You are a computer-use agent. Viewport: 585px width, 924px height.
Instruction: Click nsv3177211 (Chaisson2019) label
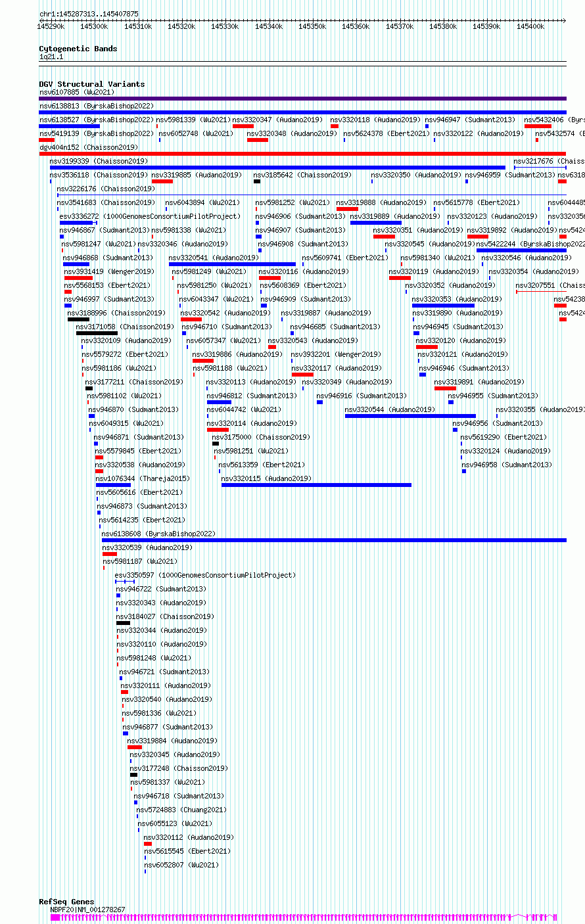135,382
